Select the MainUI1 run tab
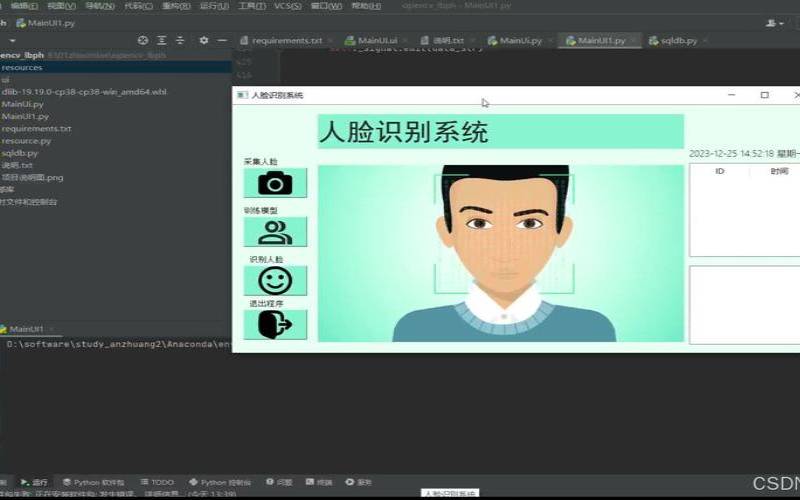The height and width of the screenshot is (500, 800). [x=26, y=329]
